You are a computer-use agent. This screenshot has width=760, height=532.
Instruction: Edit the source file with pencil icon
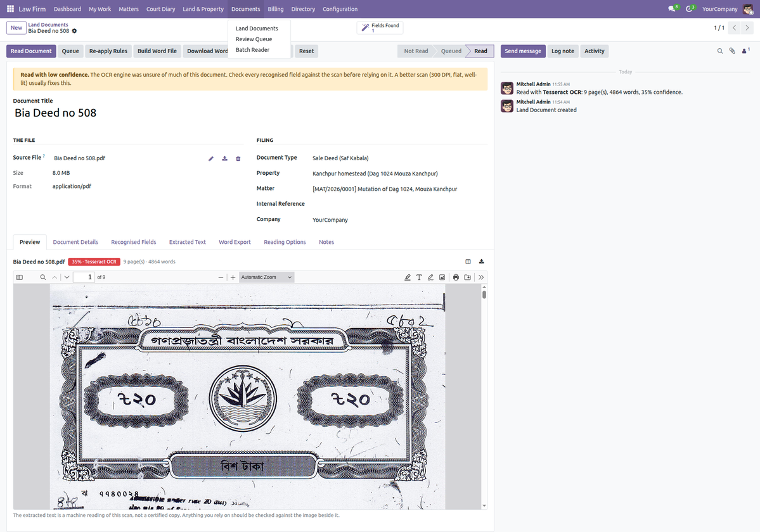tap(211, 159)
